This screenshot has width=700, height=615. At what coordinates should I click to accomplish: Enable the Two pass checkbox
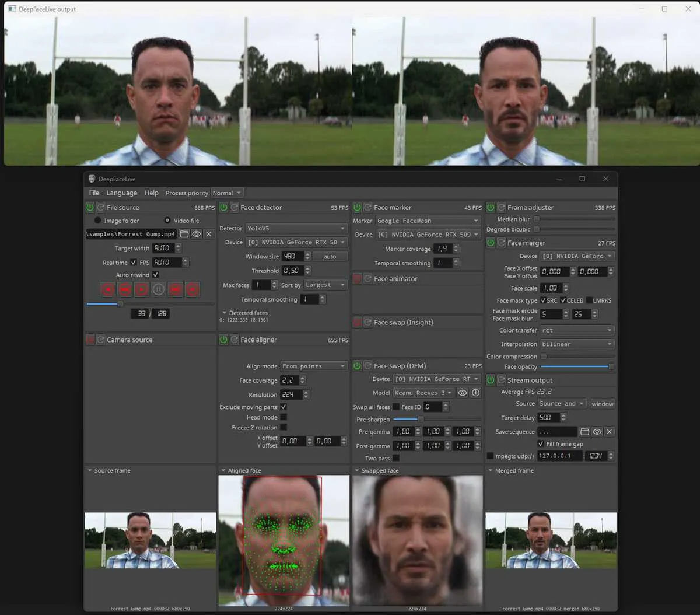coord(396,458)
